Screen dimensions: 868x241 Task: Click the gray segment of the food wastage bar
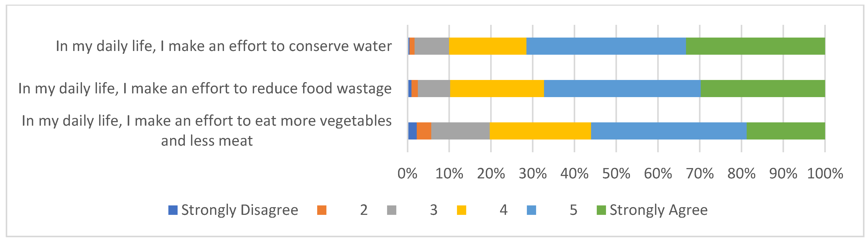pyautogui.click(x=434, y=89)
